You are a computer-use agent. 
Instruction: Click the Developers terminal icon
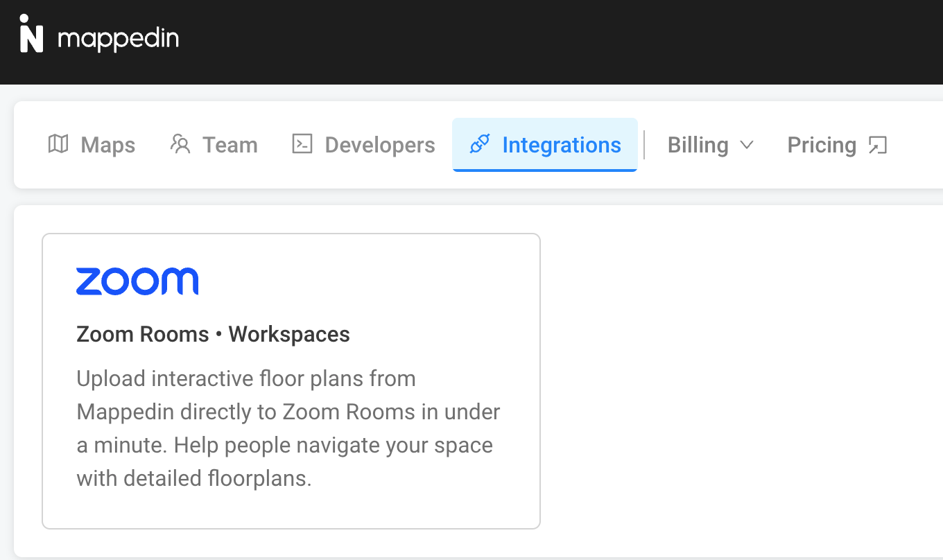click(302, 144)
